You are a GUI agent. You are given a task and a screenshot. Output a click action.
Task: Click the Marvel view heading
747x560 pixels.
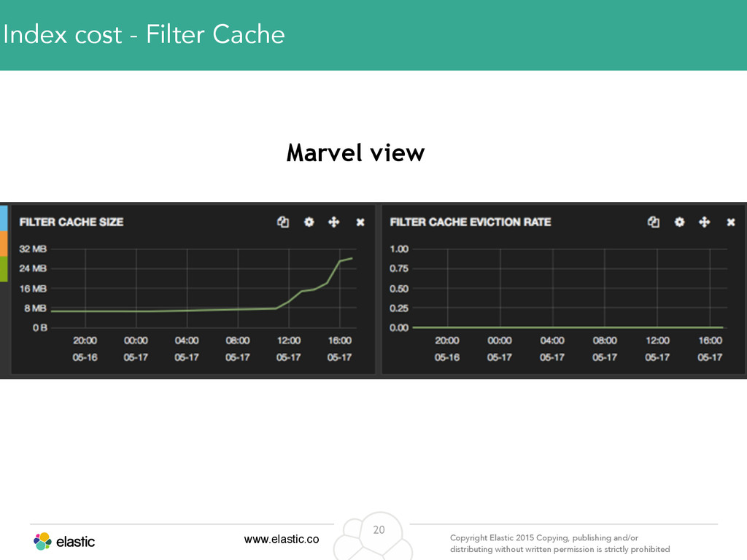click(x=355, y=153)
